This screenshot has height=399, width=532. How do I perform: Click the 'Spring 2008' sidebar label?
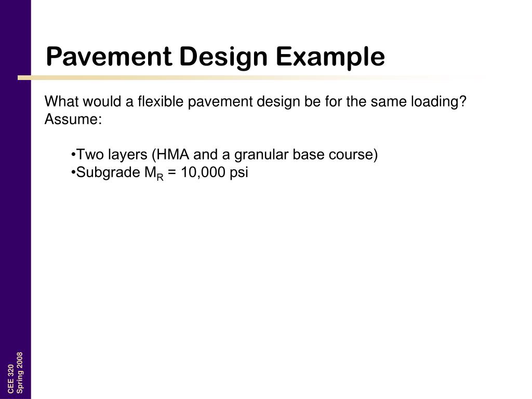click(20, 373)
